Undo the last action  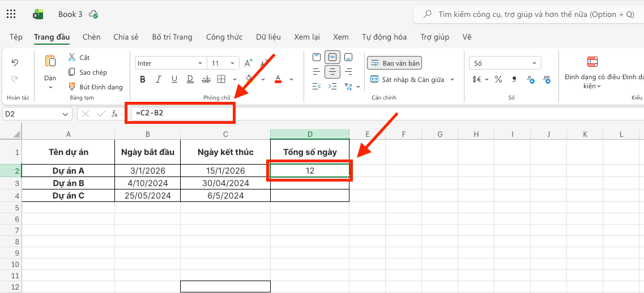[15, 63]
